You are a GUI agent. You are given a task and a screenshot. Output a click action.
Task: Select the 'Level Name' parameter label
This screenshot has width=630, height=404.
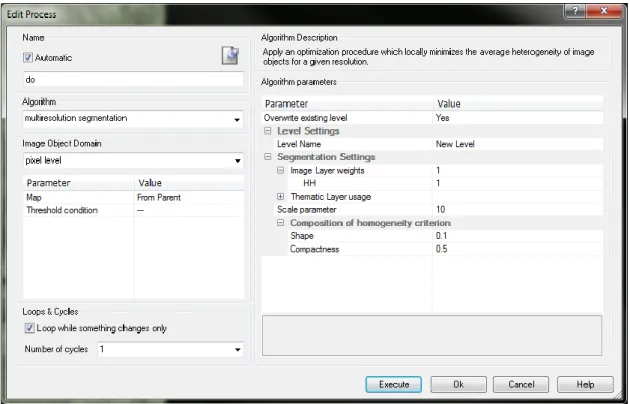(299, 144)
